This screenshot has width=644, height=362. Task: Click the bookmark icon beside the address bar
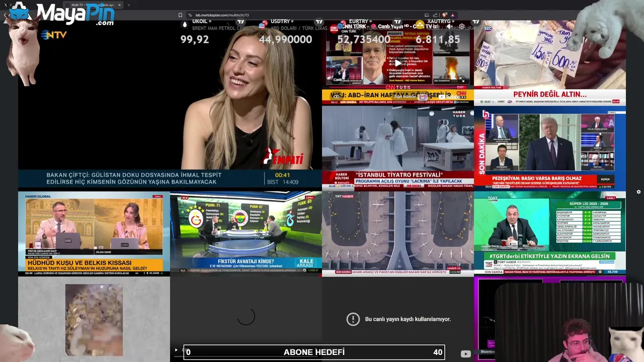(x=180, y=15)
